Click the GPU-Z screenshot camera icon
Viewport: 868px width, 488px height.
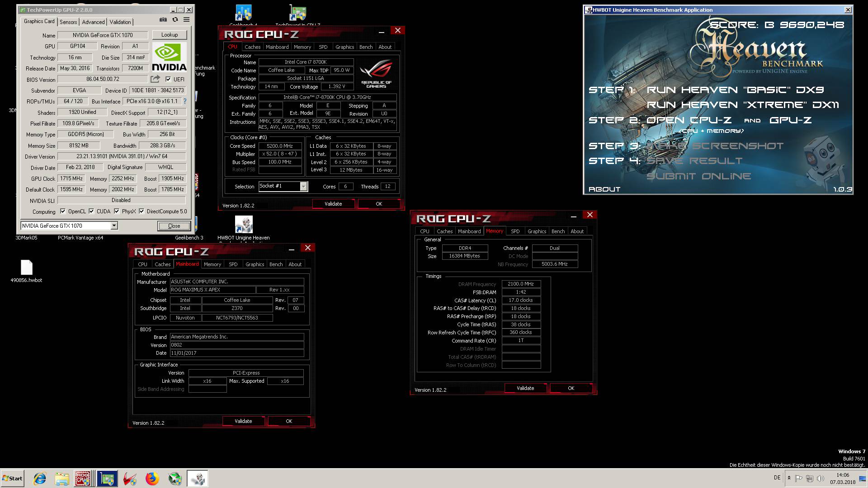click(163, 20)
